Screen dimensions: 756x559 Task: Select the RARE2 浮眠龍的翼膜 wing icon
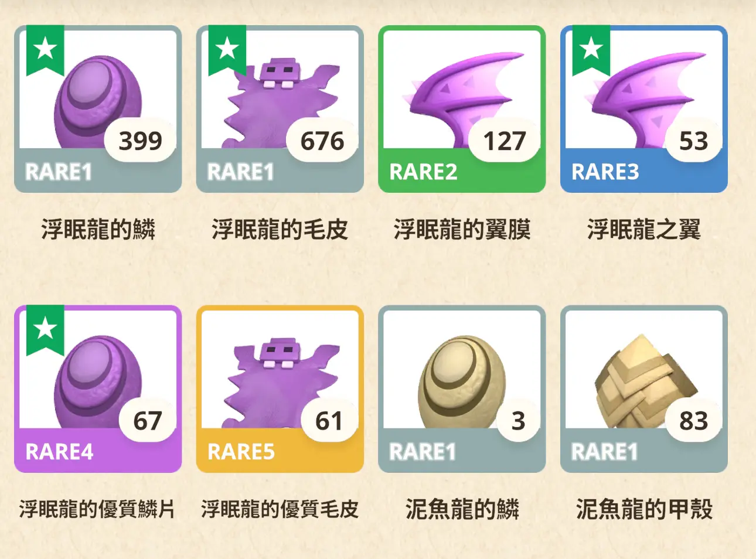pos(462,109)
